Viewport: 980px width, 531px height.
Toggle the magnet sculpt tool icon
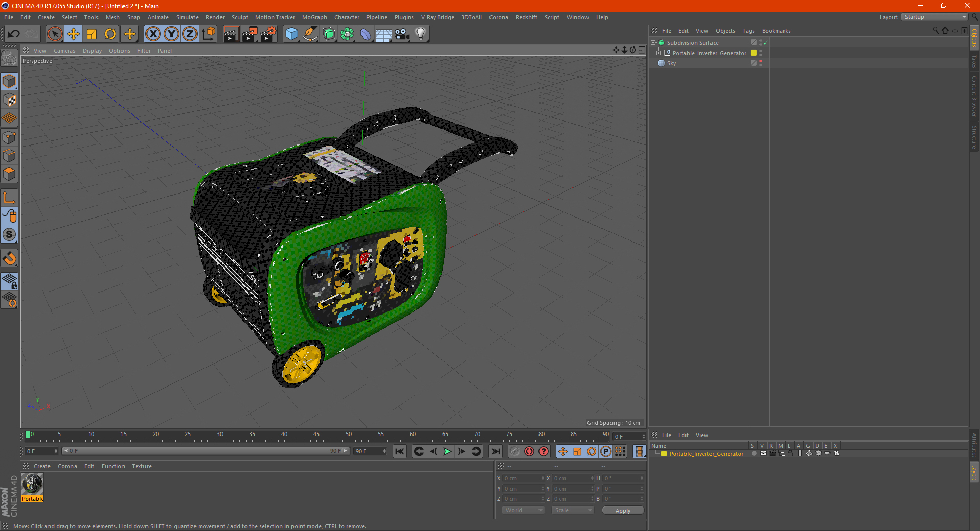click(10, 258)
